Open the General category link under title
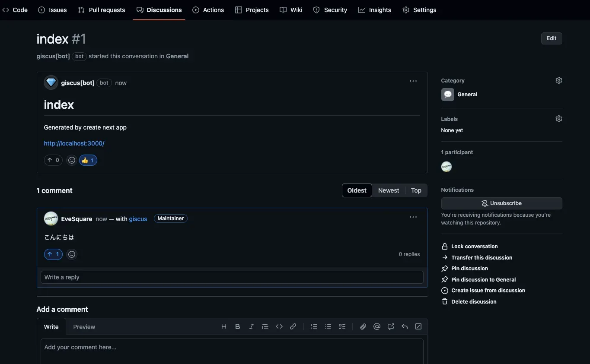590x364 pixels. (177, 56)
